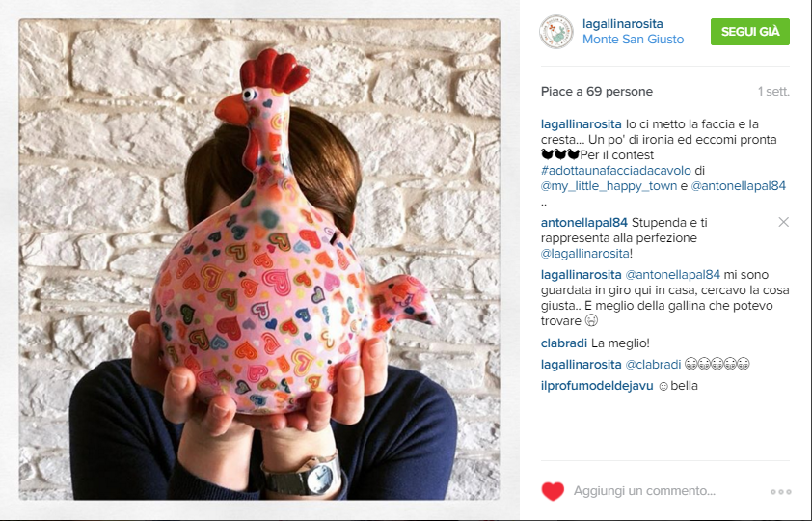The width and height of the screenshot is (812, 521).
Task: Click the hen piggy bank photo
Action: pos(259,260)
